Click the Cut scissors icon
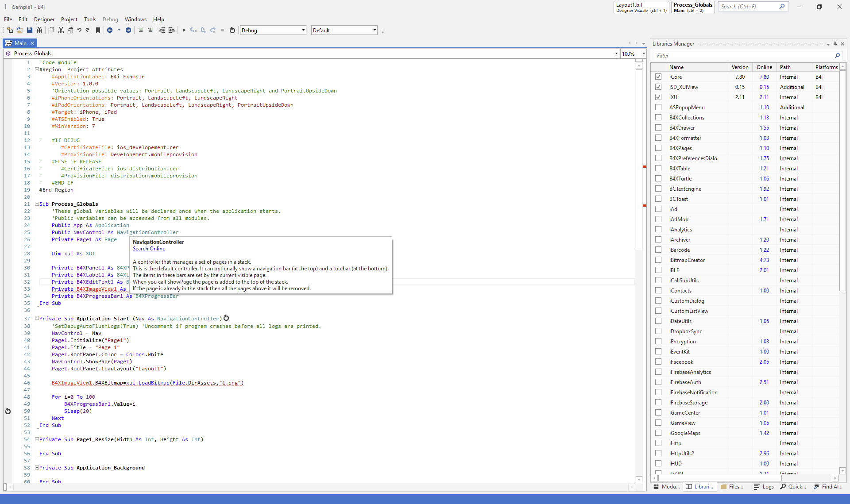850x504 pixels. click(61, 30)
